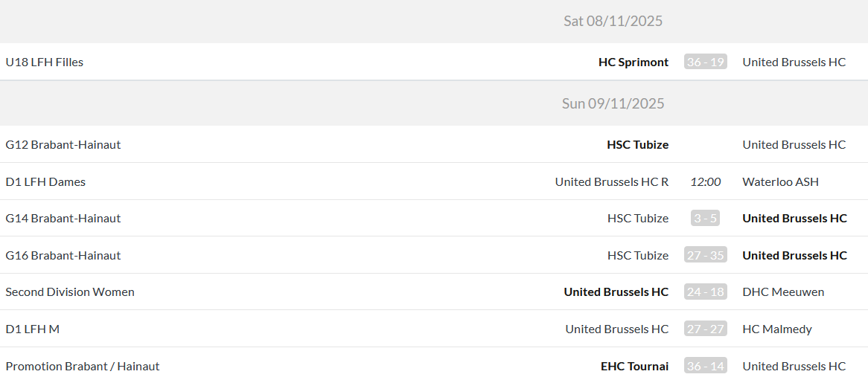
Task: Open the D1 LFH Dames competition
Action: [45, 181]
